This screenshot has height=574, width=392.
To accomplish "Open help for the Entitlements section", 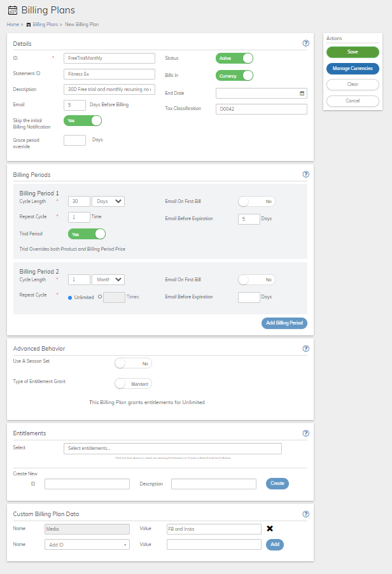I will coord(306,433).
